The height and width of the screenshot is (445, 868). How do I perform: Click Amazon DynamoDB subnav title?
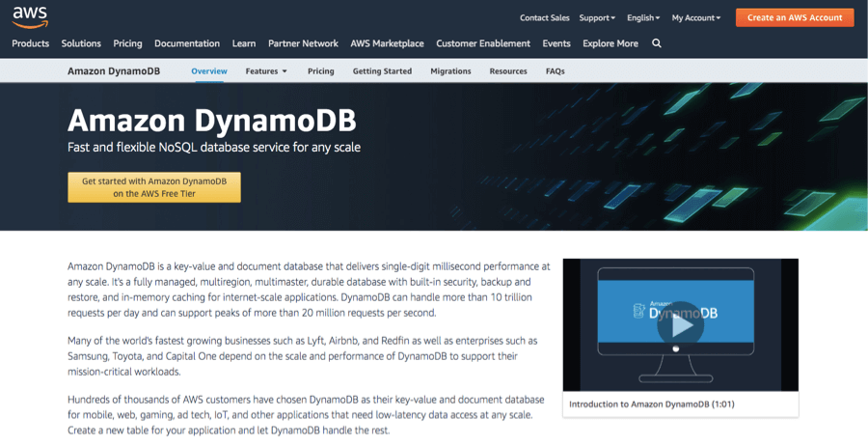pyautogui.click(x=114, y=70)
